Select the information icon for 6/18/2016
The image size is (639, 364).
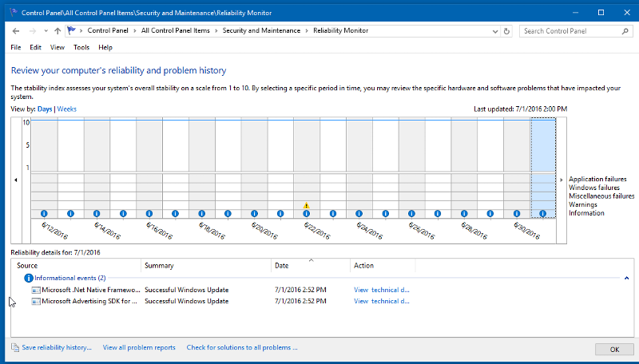[x=202, y=213]
